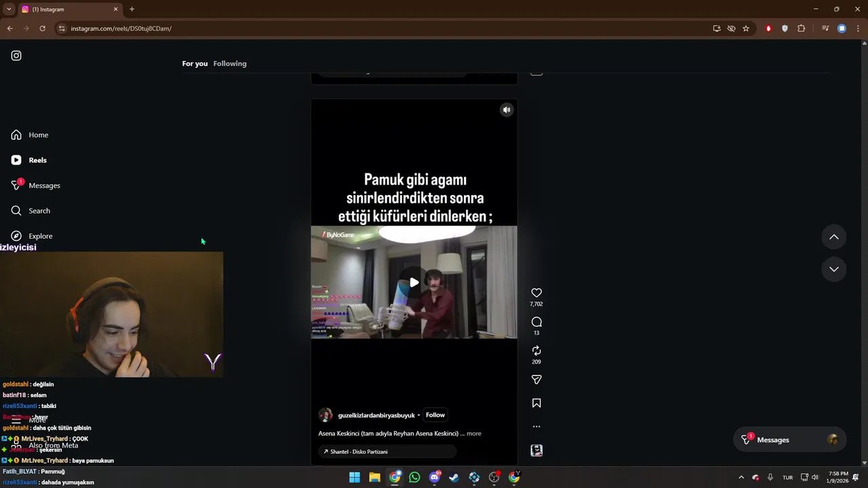Open a new browser tab
The width and height of the screenshot is (868, 488).
(132, 9)
